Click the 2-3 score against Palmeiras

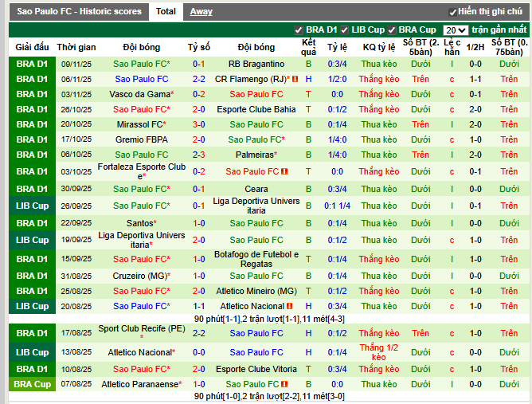(198, 155)
